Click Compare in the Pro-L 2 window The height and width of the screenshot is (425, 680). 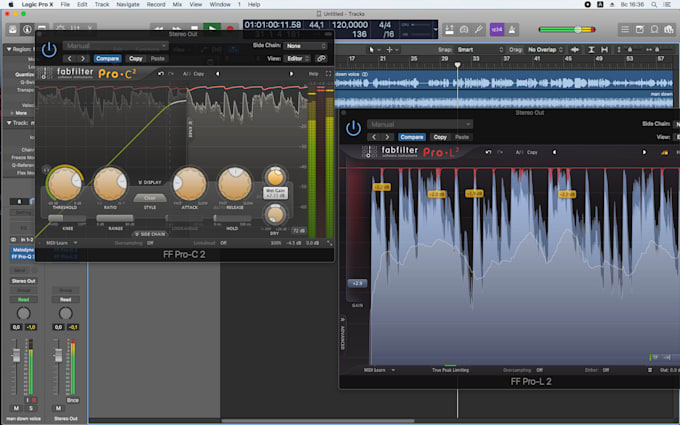(412, 137)
